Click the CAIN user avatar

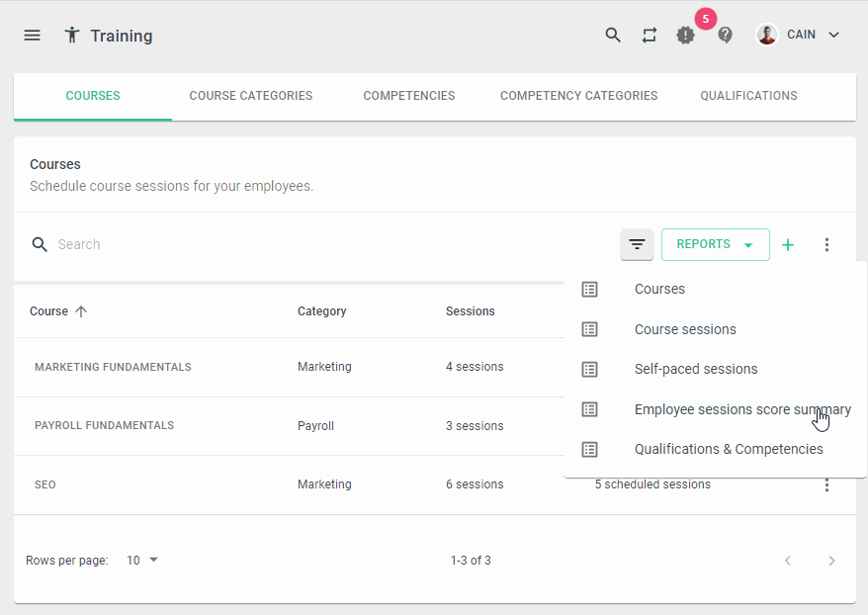(767, 35)
